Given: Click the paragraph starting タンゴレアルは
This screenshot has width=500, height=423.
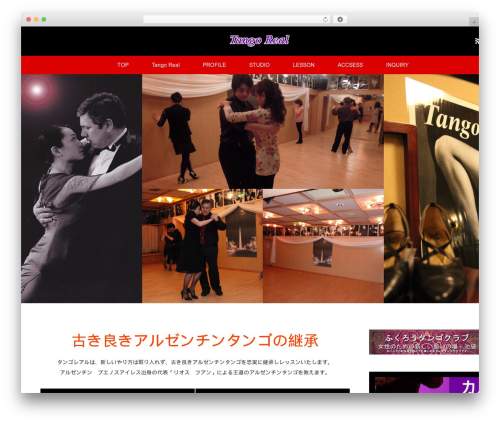Looking at the screenshot, I should pyautogui.click(x=194, y=362).
